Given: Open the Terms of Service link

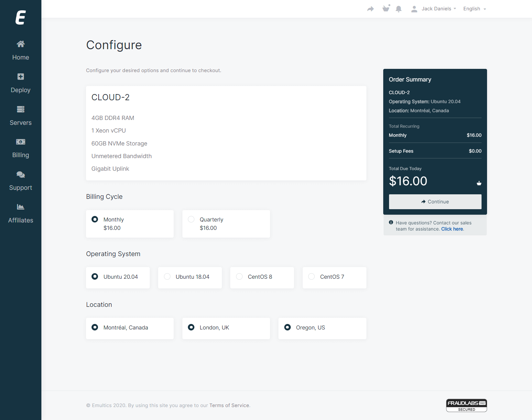Looking at the screenshot, I should pyautogui.click(x=229, y=405).
